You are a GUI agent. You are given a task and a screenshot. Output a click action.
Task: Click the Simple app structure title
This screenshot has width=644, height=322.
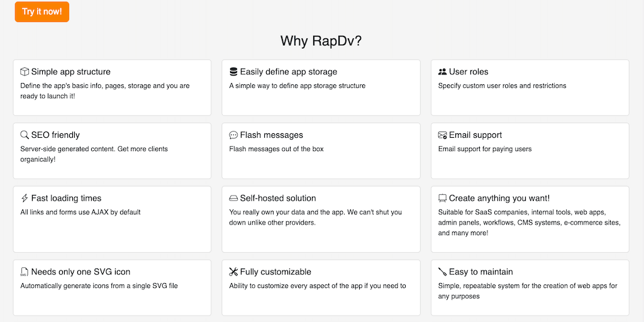coord(70,72)
